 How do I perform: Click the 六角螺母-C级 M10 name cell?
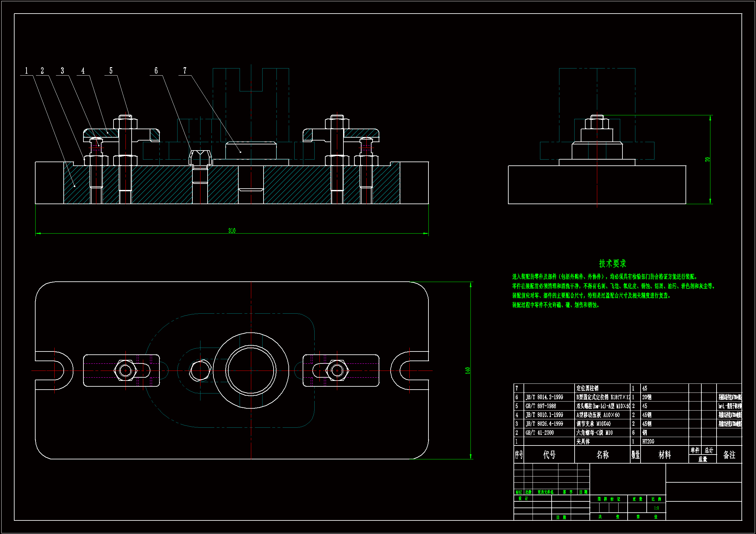594,433
